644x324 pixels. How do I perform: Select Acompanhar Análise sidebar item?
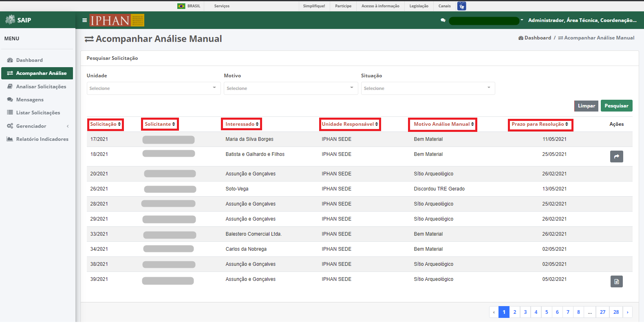[x=37, y=73]
